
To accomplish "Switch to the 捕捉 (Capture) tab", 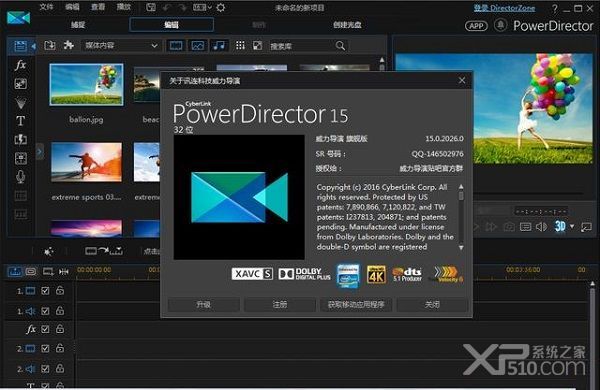I will (78, 25).
